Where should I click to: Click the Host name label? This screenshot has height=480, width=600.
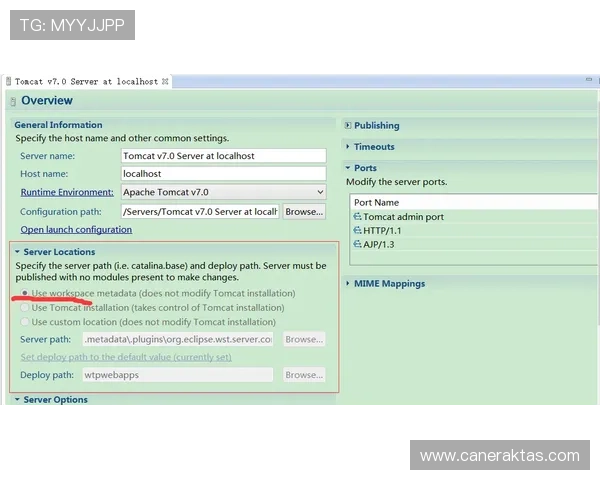[44, 174]
